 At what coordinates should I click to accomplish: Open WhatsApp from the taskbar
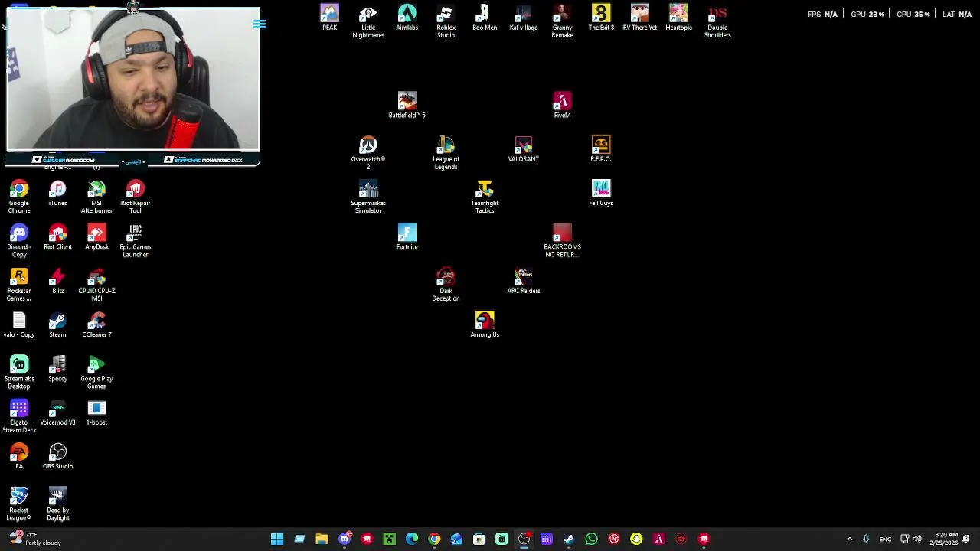[591, 539]
